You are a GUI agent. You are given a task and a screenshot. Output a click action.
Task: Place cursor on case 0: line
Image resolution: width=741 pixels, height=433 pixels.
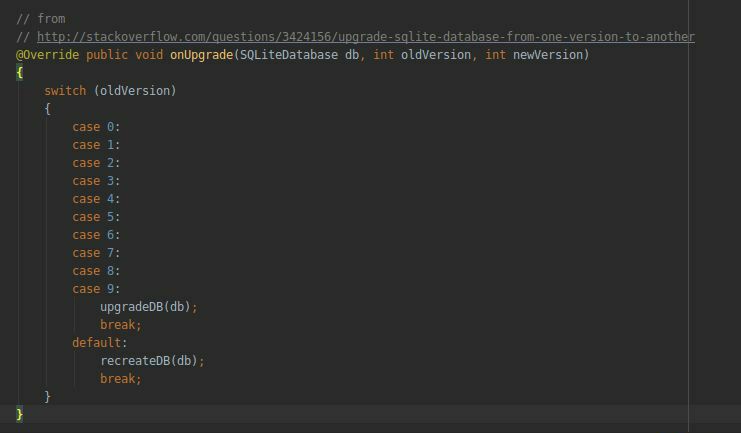point(96,127)
